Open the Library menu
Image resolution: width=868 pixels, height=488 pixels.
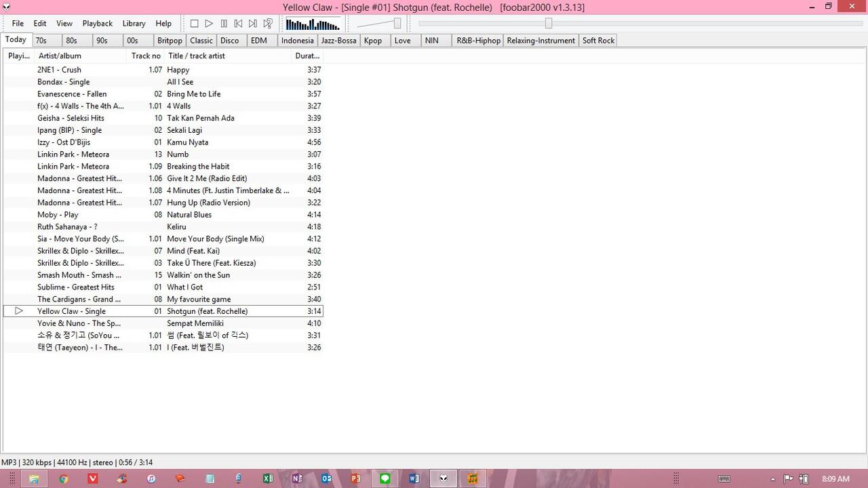tap(134, 24)
